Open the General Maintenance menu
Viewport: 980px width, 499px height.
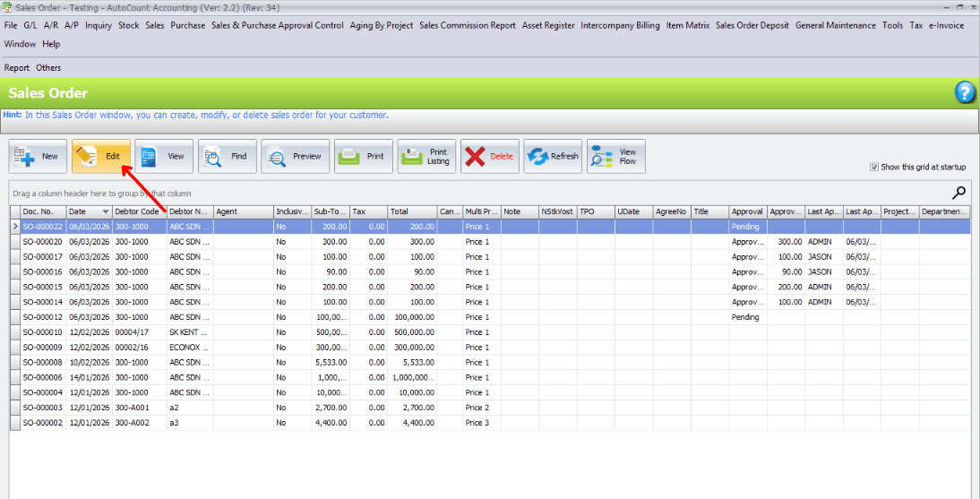coord(836,26)
